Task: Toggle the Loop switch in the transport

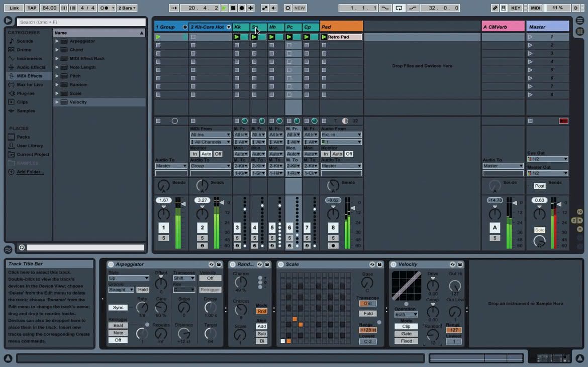Action: coord(399,8)
